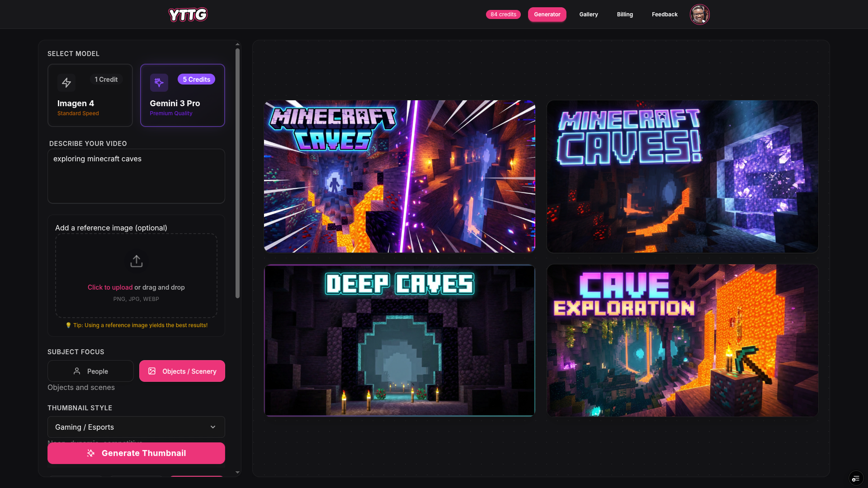Open the Gaming / Esports thumbnail style dropdown
The height and width of the screenshot is (488, 868).
136,427
